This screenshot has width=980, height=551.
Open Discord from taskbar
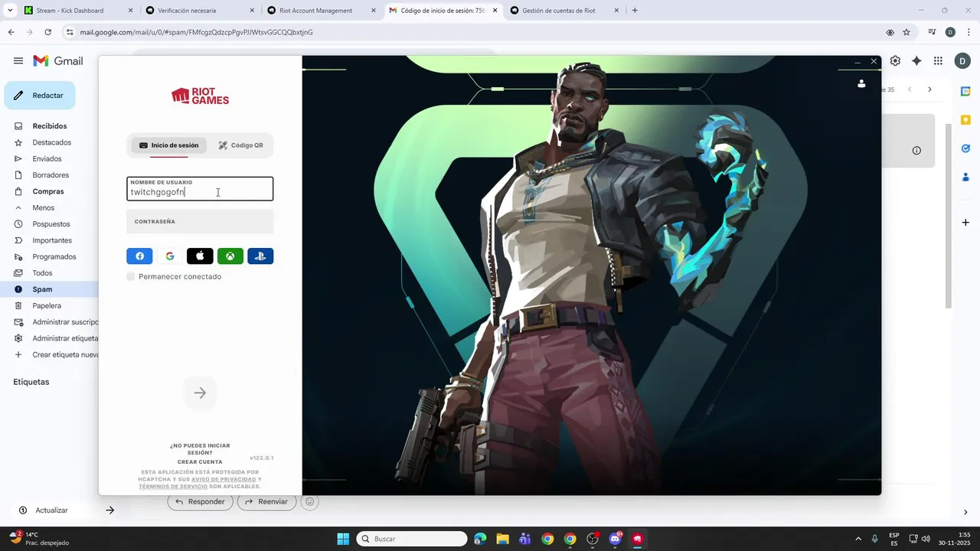(615, 539)
